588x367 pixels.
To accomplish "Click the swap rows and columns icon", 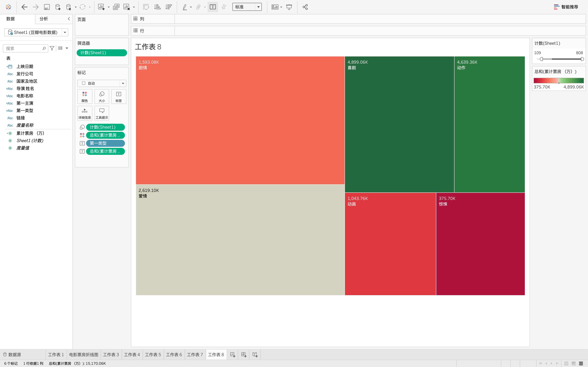I will (x=146, y=7).
